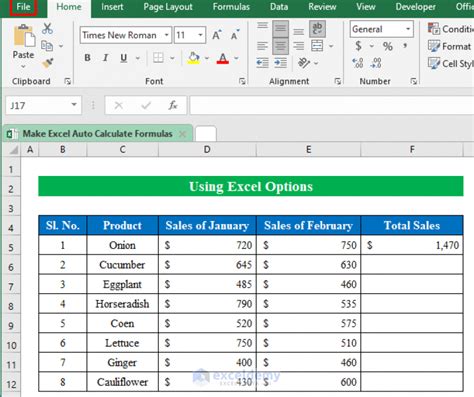
Task: Click the Insert Function fx icon
Action: click(172, 106)
